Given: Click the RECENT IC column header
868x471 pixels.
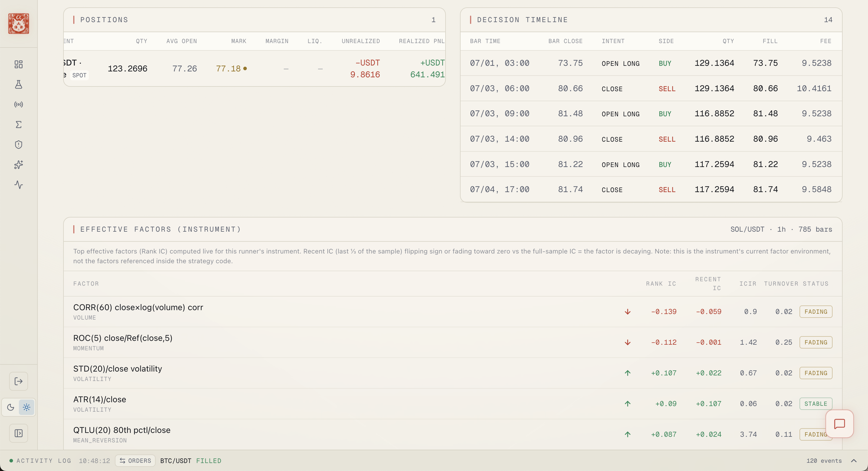Looking at the screenshot, I should coord(708,284).
